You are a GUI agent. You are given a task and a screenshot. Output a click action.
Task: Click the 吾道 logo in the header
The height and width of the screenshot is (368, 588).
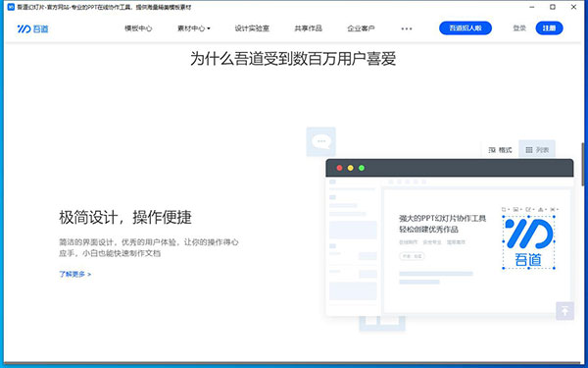pos(32,28)
